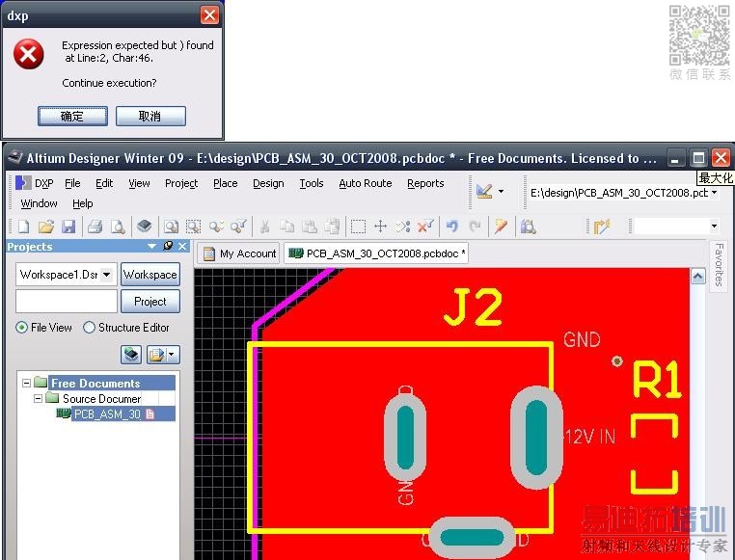Click the Browse Components binoculars icon
Image resolution: width=735 pixels, height=560 pixels.
[x=528, y=227]
